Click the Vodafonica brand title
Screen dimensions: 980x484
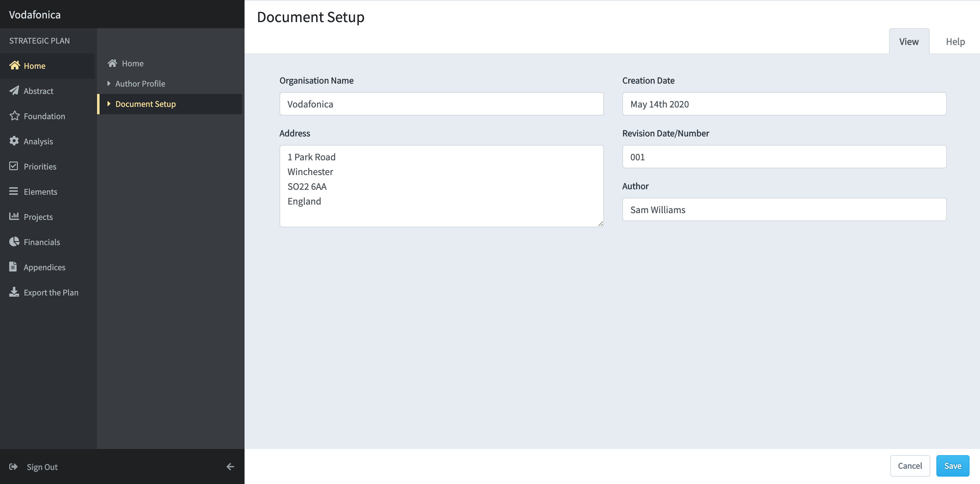tap(35, 14)
